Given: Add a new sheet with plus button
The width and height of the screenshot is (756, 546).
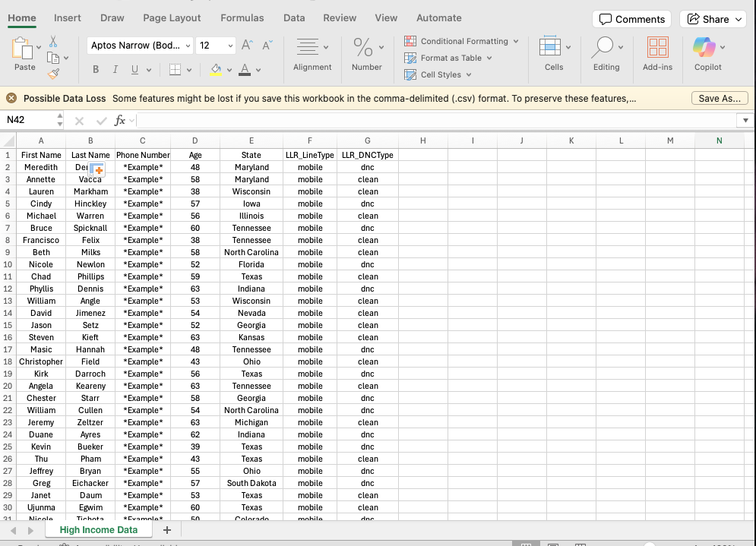Looking at the screenshot, I should click(x=167, y=530).
